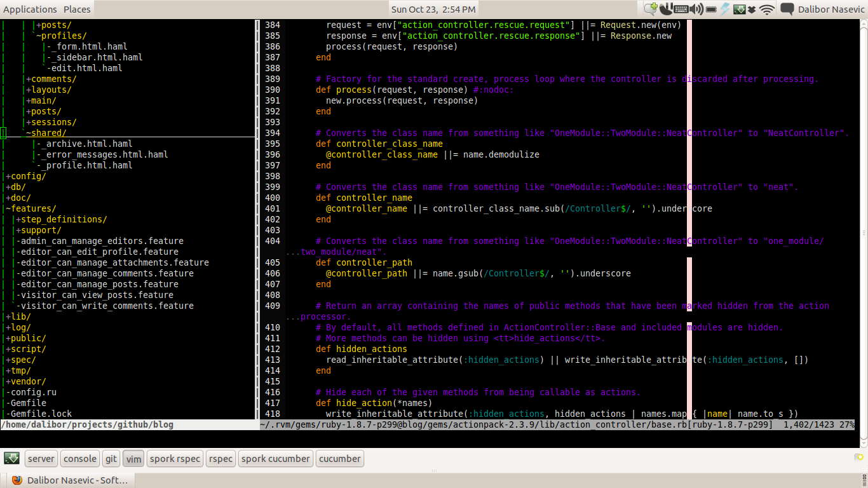Click the onscreen keyboard tray icon

click(681, 9)
